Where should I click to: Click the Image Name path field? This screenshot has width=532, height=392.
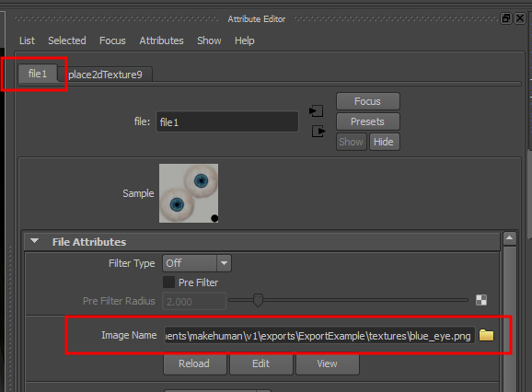pos(319,336)
